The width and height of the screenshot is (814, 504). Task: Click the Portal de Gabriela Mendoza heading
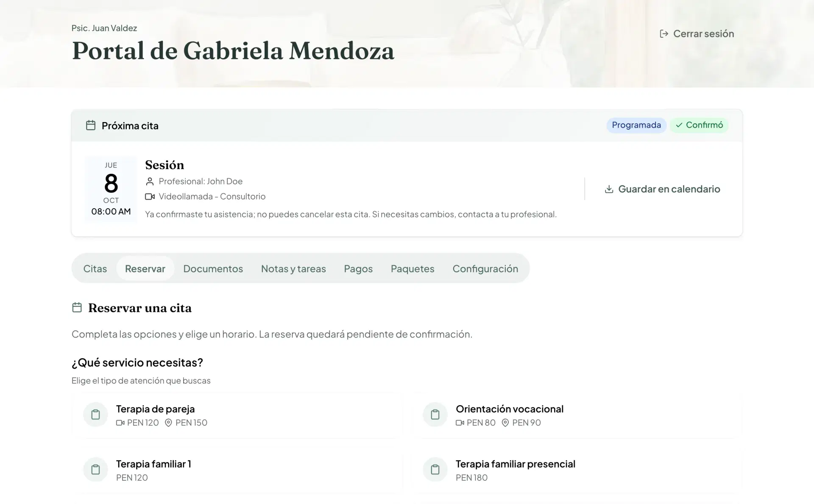tap(233, 50)
